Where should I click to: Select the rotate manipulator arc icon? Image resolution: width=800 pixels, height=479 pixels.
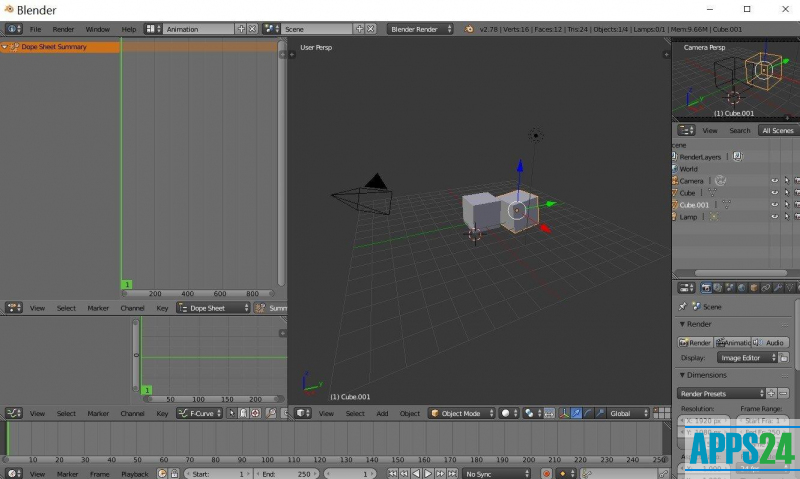pyautogui.click(x=588, y=413)
